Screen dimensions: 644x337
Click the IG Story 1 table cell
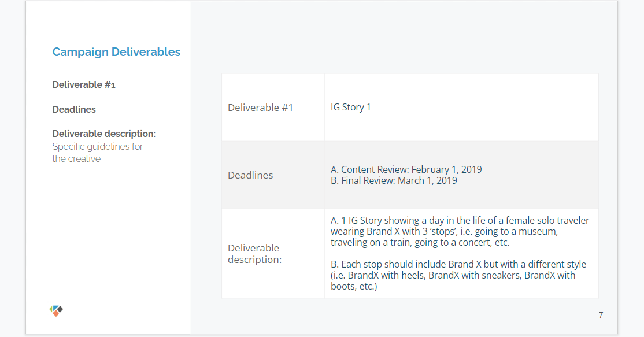tap(351, 108)
